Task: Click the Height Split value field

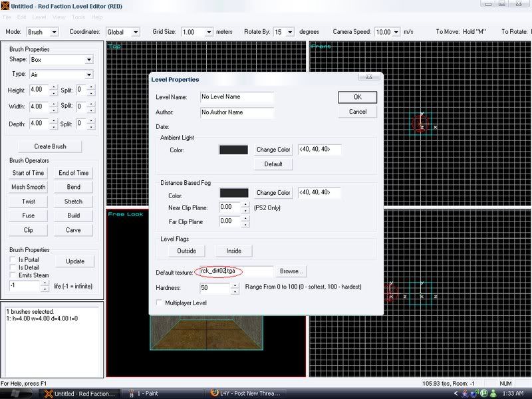Action: pyautogui.click(x=81, y=90)
